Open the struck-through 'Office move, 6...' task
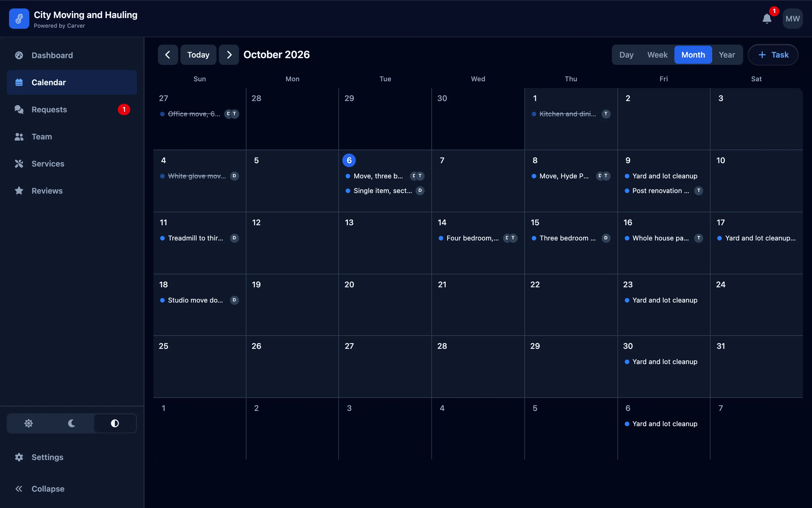Image resolution: width=812 pixels, height=508 pixels. [199, 114]
